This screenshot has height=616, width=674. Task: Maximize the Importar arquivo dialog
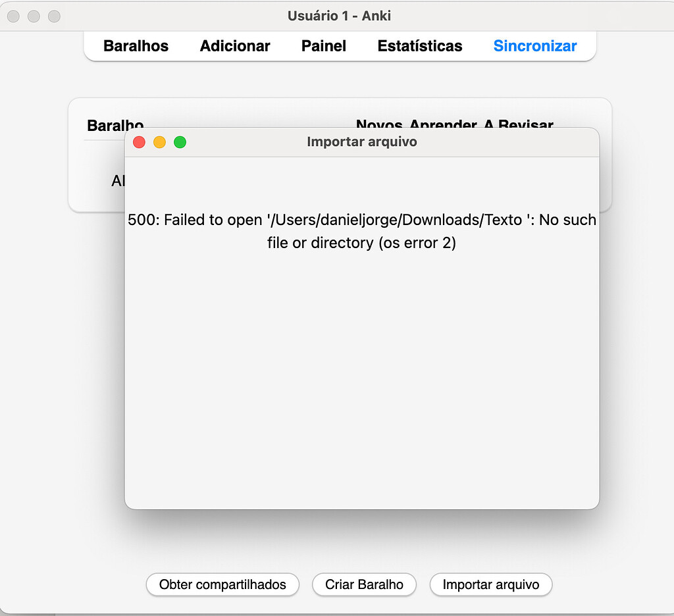(180, 142)
